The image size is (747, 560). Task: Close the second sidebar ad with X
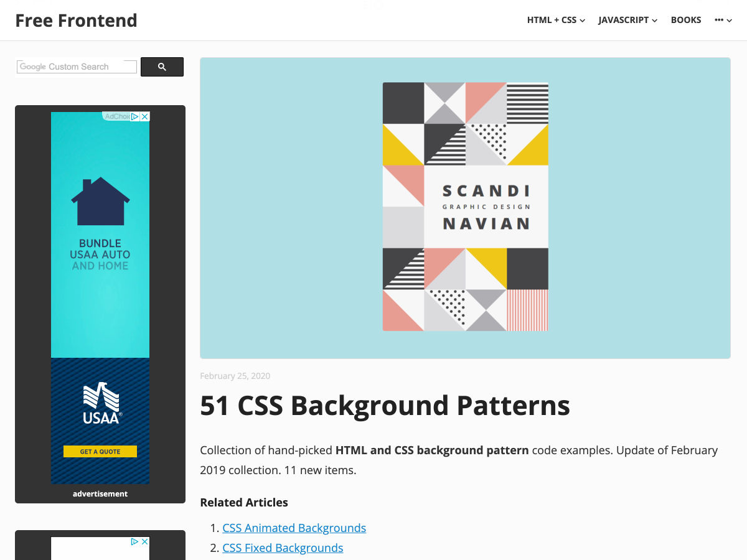tap(144, 541)
